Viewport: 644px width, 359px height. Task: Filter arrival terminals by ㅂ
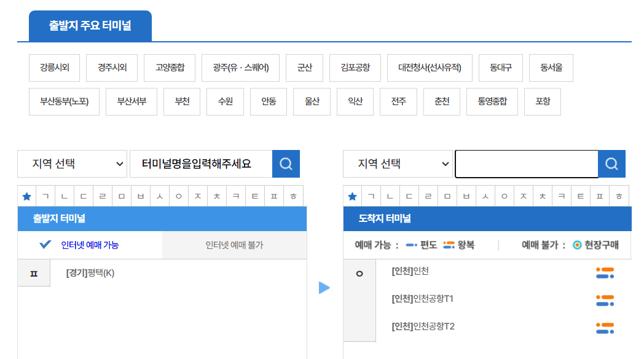(466, 196)
